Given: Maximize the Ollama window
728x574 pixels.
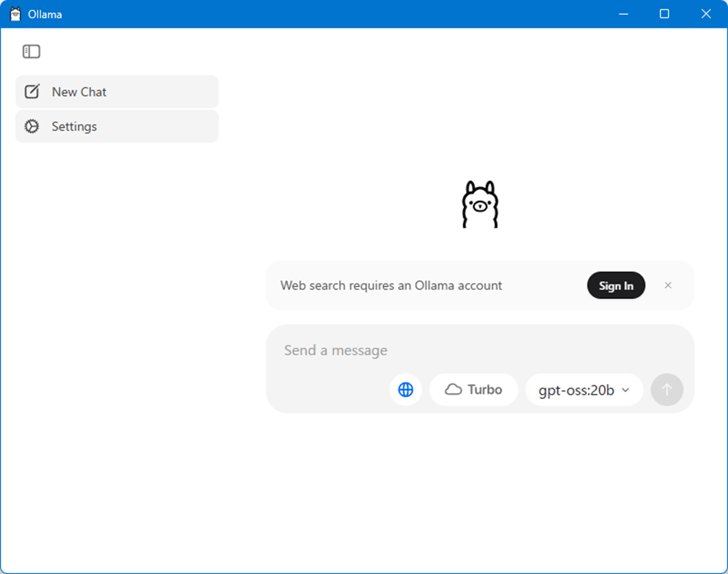Looking at the screenshot, I should [x=664, y=14].
